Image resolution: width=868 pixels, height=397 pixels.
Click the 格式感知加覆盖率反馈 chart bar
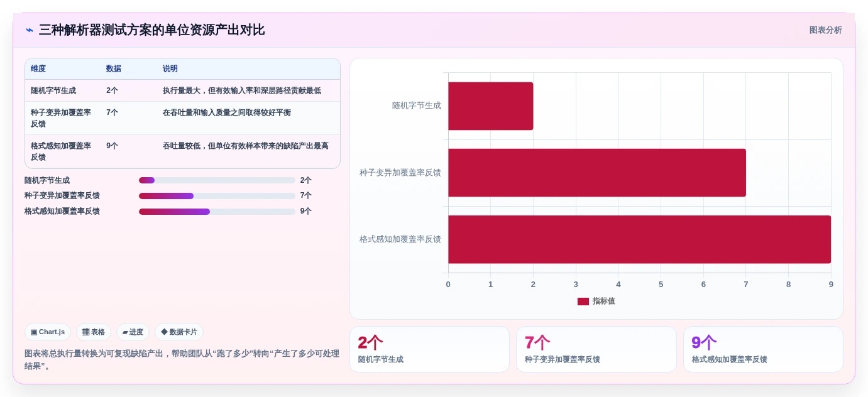tap(639, 239)
